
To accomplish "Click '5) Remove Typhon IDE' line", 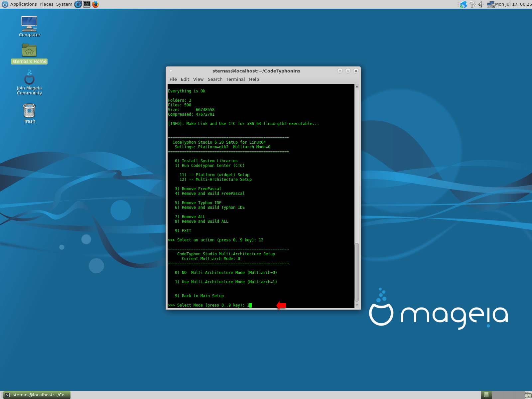I will pos(198,203).
